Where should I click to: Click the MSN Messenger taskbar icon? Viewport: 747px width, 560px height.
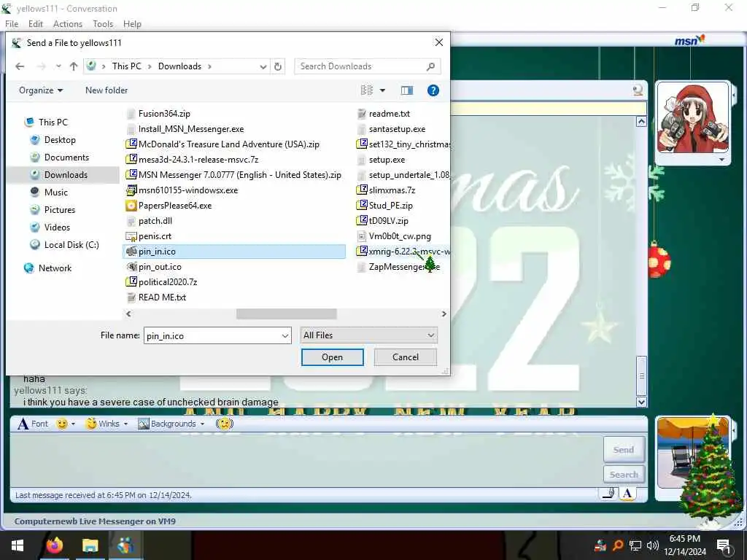(x=125, y=545)
